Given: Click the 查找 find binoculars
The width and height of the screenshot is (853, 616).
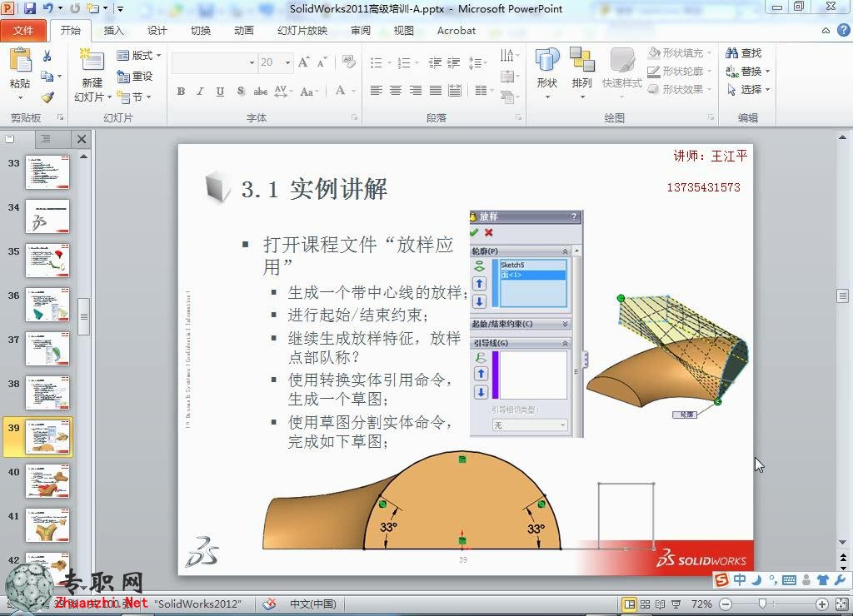Looking at the screenshot, I should [743, 52].
